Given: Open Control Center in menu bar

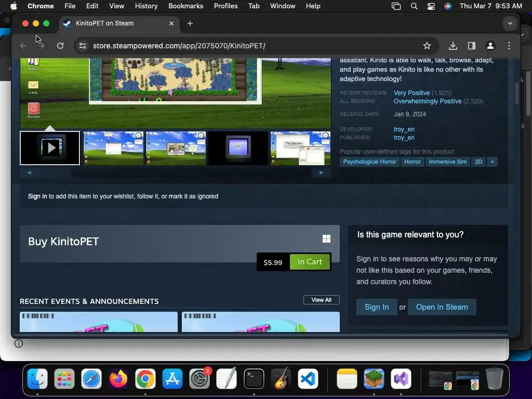Looking at the screenshot, I should tap(431, 6).
